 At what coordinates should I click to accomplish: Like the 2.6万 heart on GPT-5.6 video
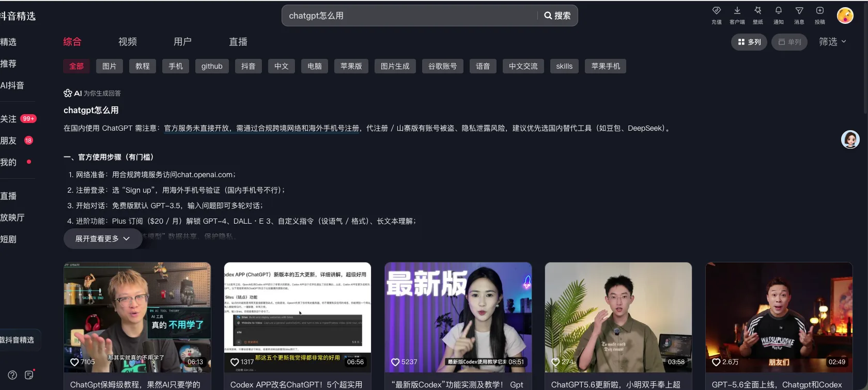click(x=716, y=362)
